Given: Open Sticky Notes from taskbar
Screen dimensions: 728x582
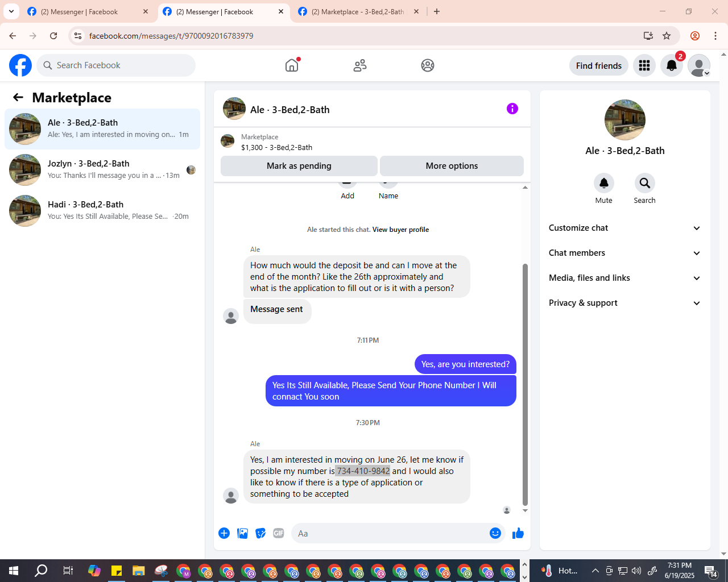Looking at the screenshot, I should [x=117, y=571].
